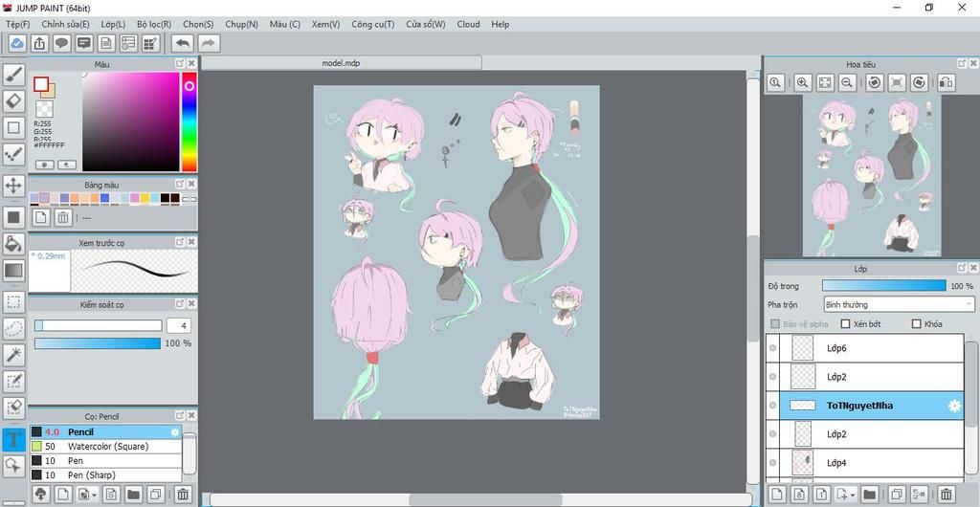This screenshot has height=507, width=980.
Task: Open the Công cụ(T) menu
Action: pyautogui.click(x=372, y=24)
